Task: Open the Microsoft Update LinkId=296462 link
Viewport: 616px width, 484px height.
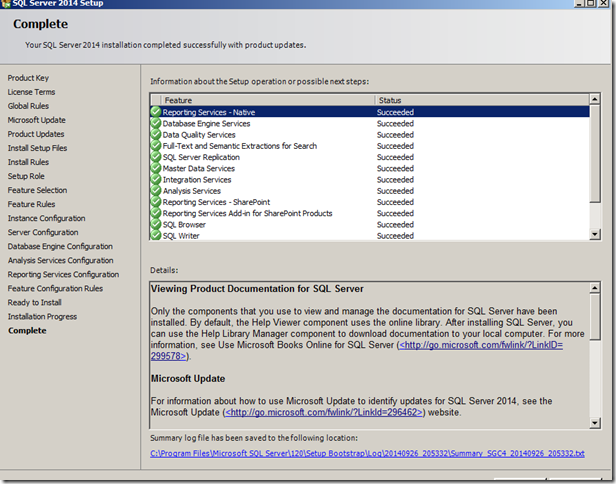Action: pyautogui.click(x=325, y=411)
